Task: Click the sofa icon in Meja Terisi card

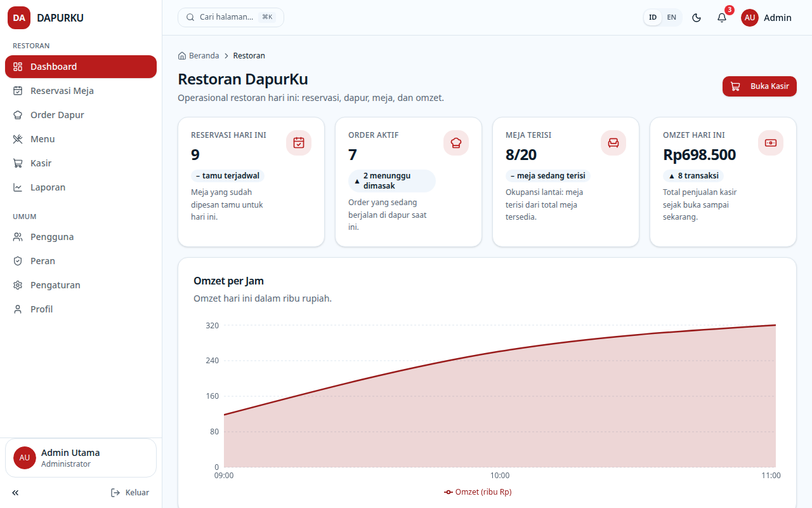Action: [613, 143]
